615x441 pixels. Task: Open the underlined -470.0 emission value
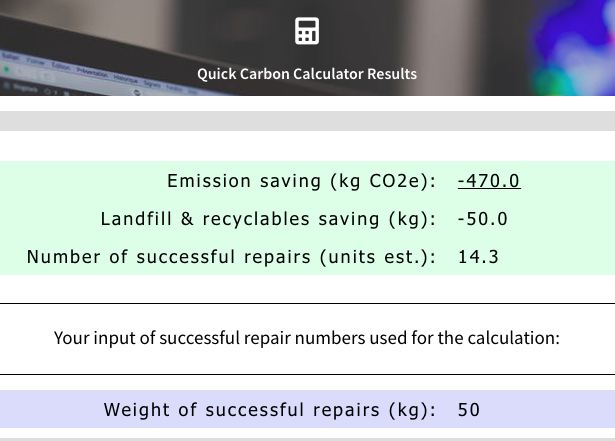point(489,181)
